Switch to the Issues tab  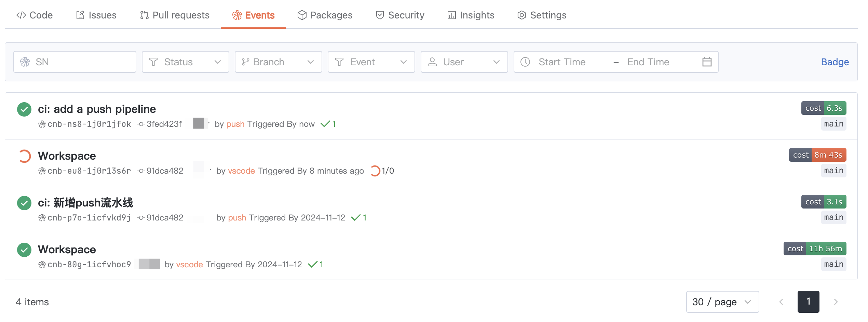[96, 15]
